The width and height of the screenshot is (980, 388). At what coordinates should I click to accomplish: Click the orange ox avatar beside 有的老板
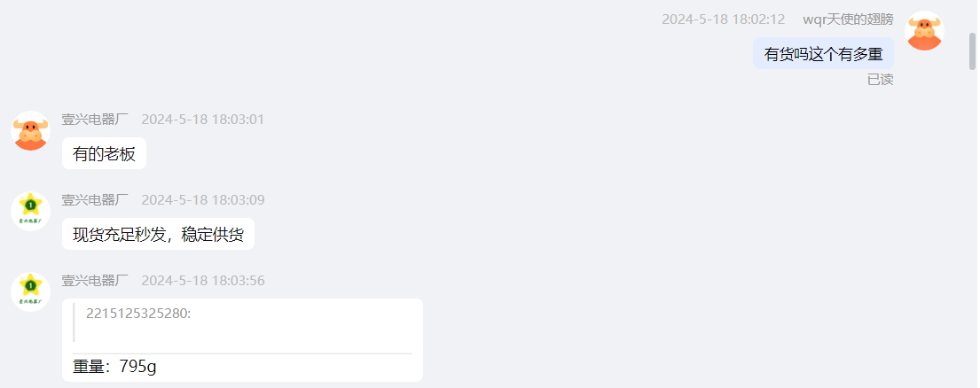31,130
